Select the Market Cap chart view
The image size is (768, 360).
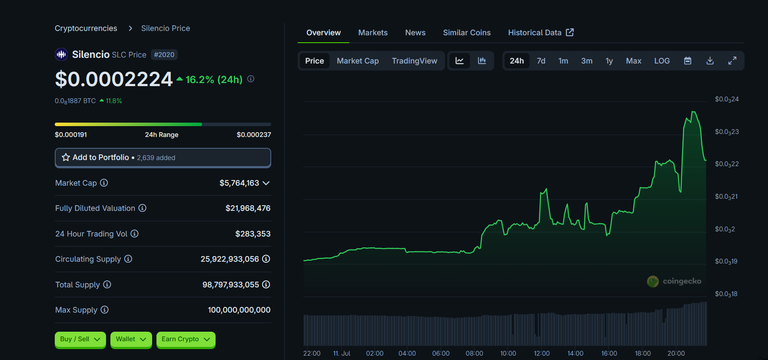click(358, 61)
